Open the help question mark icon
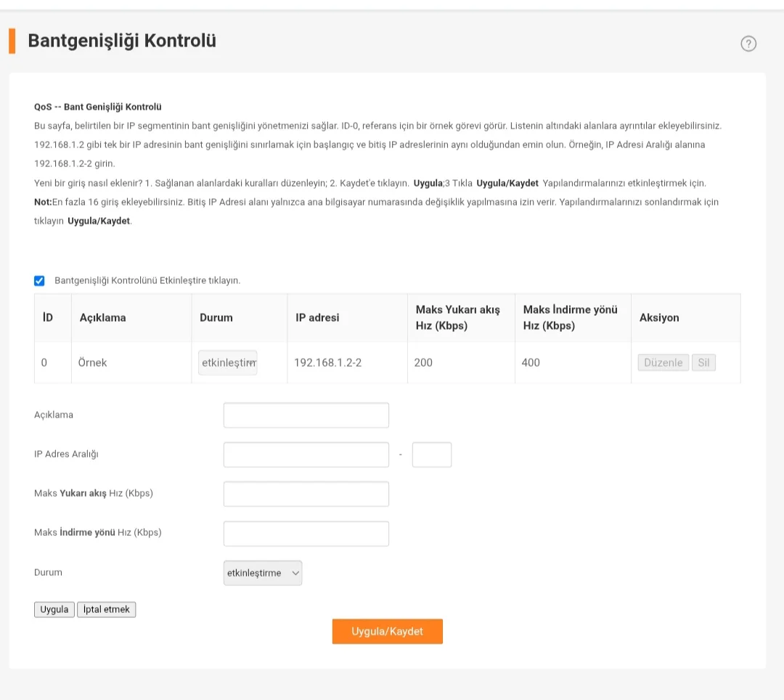Screen dimensions: 784x700 point(748,44)
